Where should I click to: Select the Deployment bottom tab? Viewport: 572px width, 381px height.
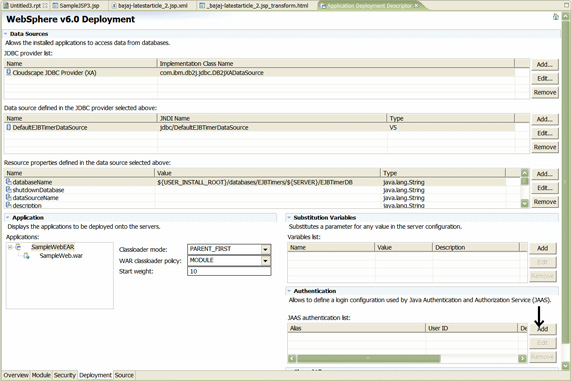coord(95,375)
